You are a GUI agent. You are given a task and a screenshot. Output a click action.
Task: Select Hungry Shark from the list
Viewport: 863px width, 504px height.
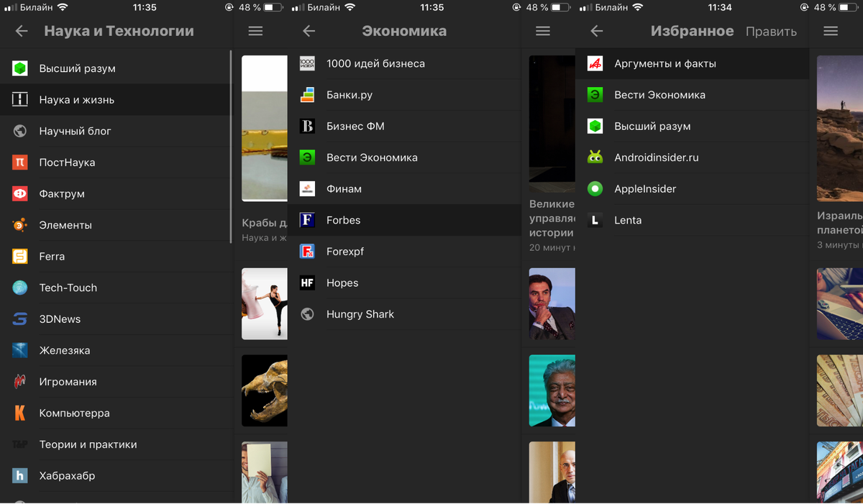[x=360, y=314]
